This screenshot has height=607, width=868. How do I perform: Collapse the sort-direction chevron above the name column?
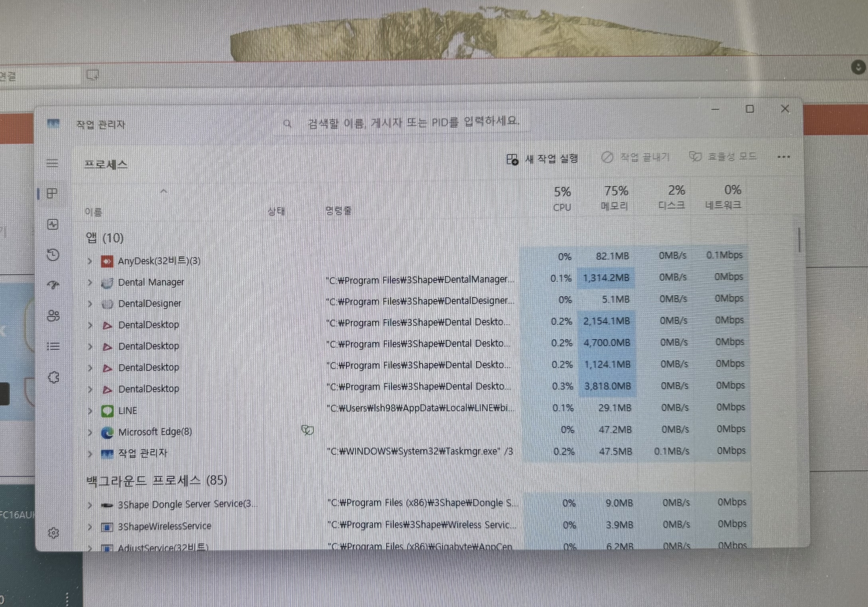164,191
